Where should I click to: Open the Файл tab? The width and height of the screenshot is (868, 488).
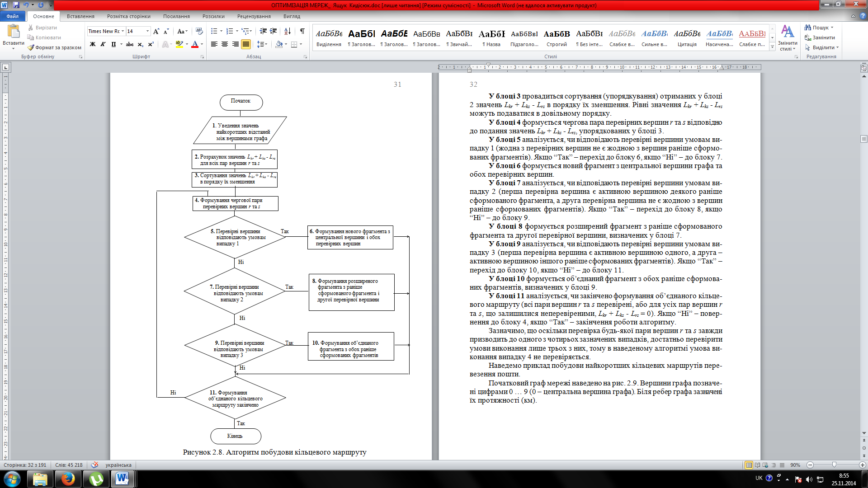pyautogui.click(x=13, y=16)
